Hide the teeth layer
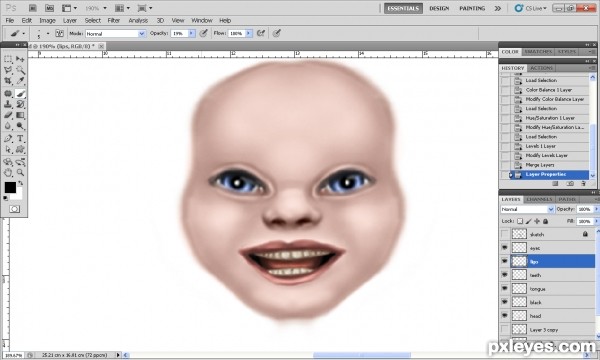 pos(505,275)
